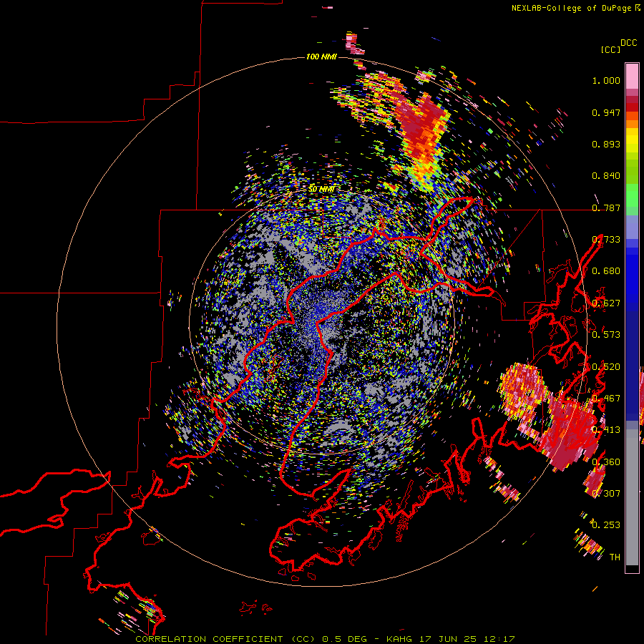Select the 0.627 scale value

(x=606, y=303)
